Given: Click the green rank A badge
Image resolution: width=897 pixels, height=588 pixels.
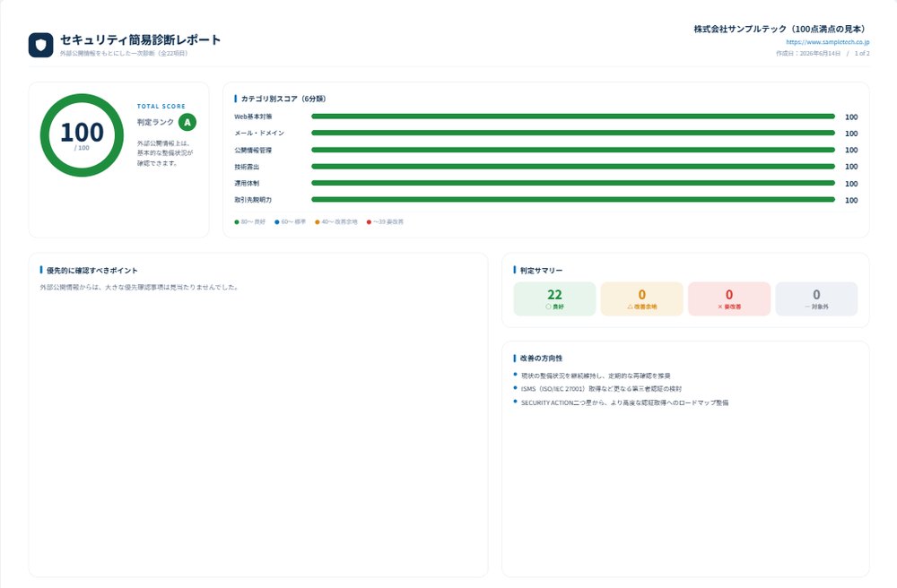Looking at the screenshot, I should [x=187, y=122].
